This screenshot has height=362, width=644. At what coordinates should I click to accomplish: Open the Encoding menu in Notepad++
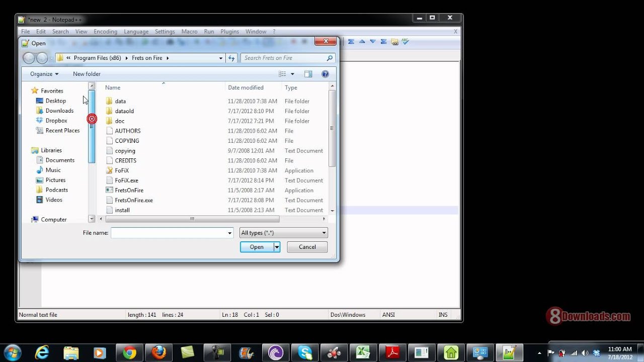click(105, 32)
